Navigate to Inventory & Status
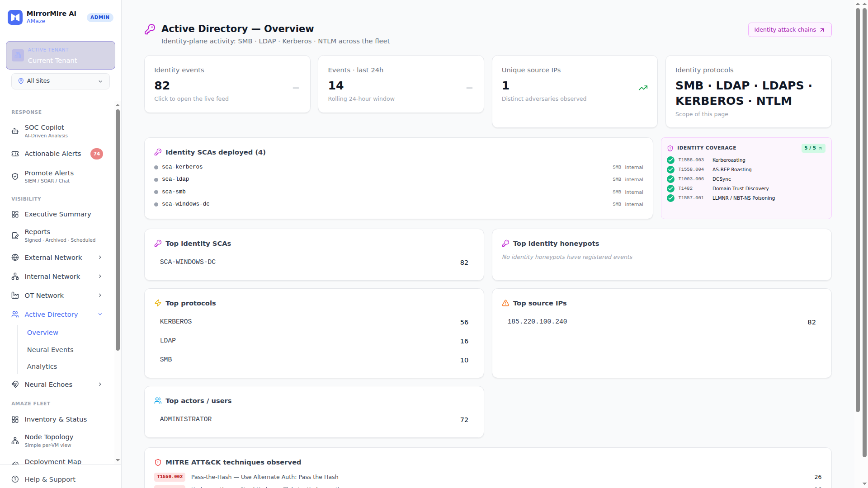Viewport: 868px width, 488px height. (x=56, y=419)
